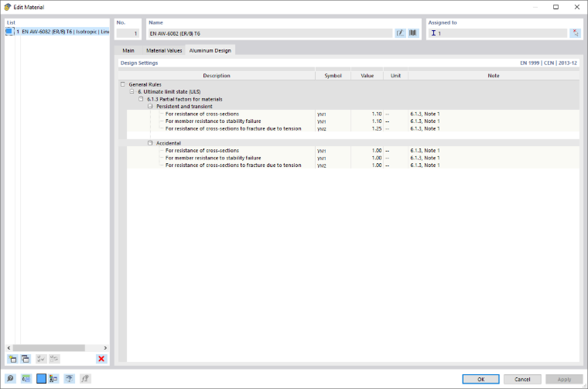This screenshot has height=389, width=588.
Task: Click the Description column header
Action: 217,75
